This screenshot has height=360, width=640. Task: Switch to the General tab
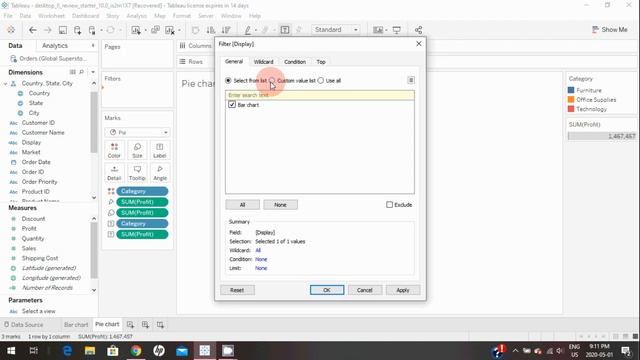234,61
